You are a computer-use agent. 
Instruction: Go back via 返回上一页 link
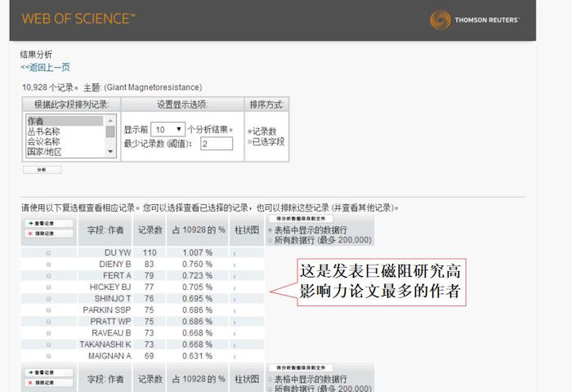pos(45,67)
